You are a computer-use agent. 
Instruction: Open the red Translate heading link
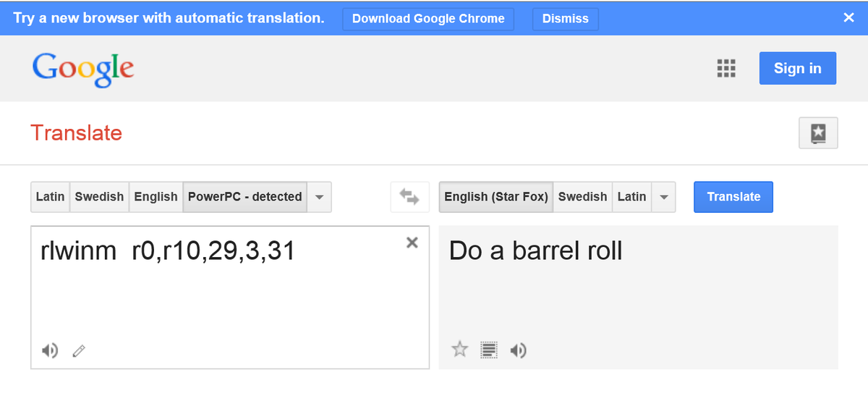[x=76, y=133]
